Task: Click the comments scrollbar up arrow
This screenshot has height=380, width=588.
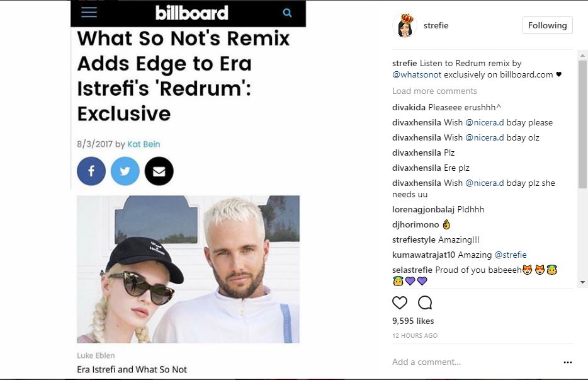Action: [x=582, y=55]
